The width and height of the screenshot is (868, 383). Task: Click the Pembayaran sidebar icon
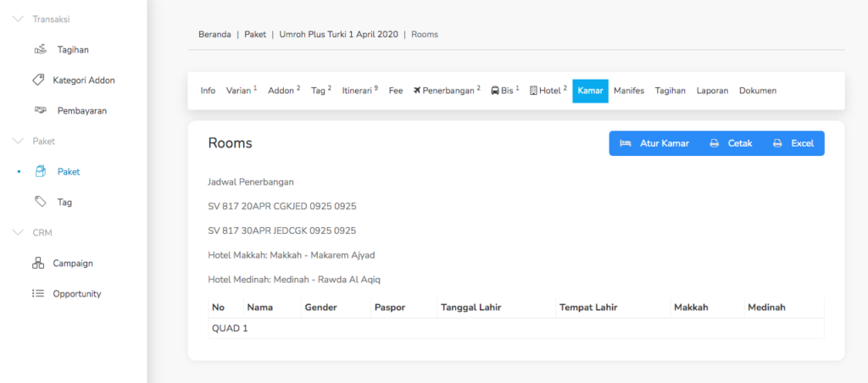click(x=40, y=110)
